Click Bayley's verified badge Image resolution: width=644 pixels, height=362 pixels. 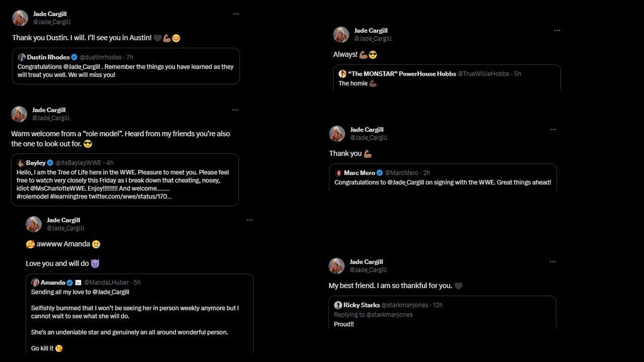49,162
